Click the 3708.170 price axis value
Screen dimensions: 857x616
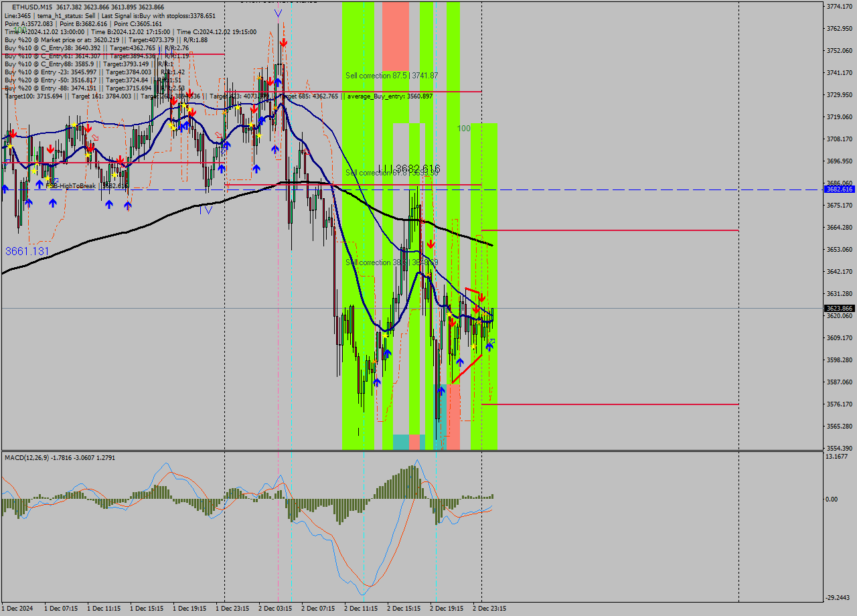(x=840, y=139)
